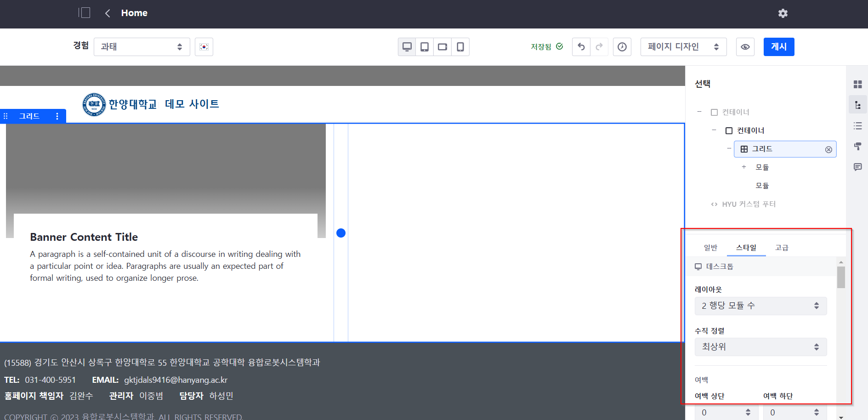This screenshot has height=420, width=868.
Task: Open the Korean flag language selector
Action: (204, 47)
